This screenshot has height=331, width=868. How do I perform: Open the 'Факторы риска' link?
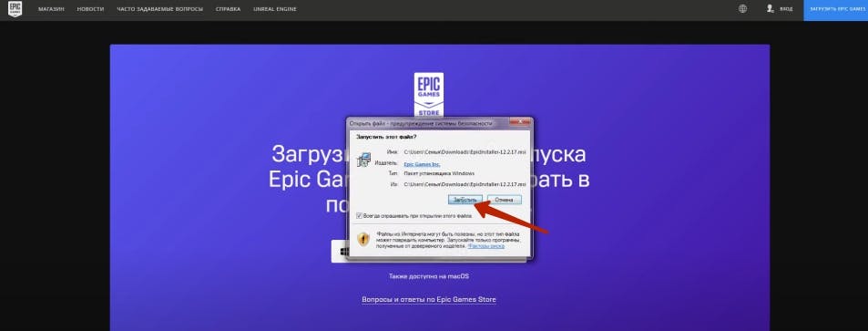(x=486, y=245)
